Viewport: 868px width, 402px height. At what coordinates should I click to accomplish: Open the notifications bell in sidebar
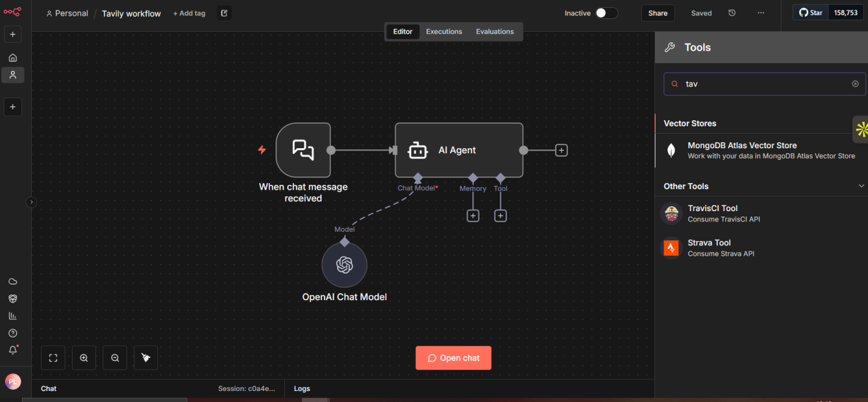pyautogui.click(x=13, y=348)
